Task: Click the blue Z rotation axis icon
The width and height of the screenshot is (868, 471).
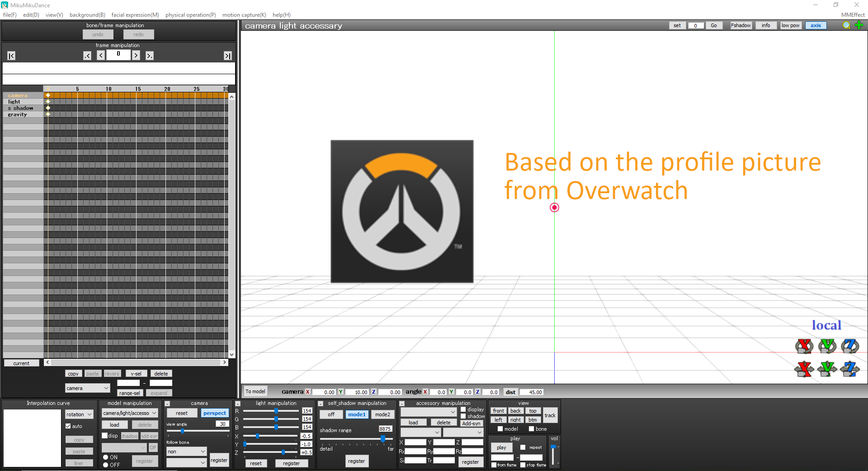Action: 850,347
